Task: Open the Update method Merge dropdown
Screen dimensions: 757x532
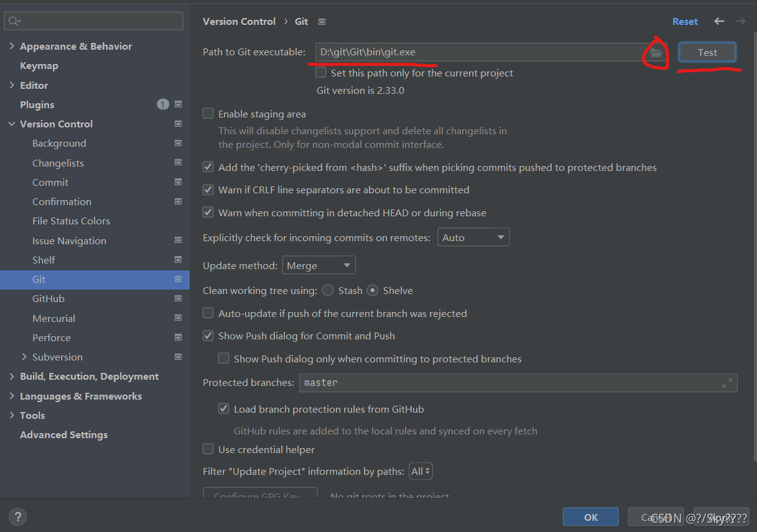Action: pyautogui.click(x=319, y=265)
